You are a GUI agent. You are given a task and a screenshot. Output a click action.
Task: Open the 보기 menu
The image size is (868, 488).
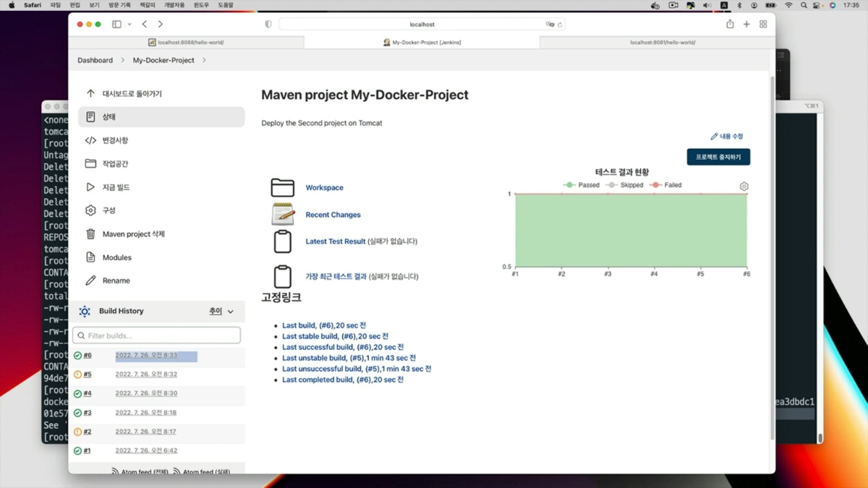point(95,5)
